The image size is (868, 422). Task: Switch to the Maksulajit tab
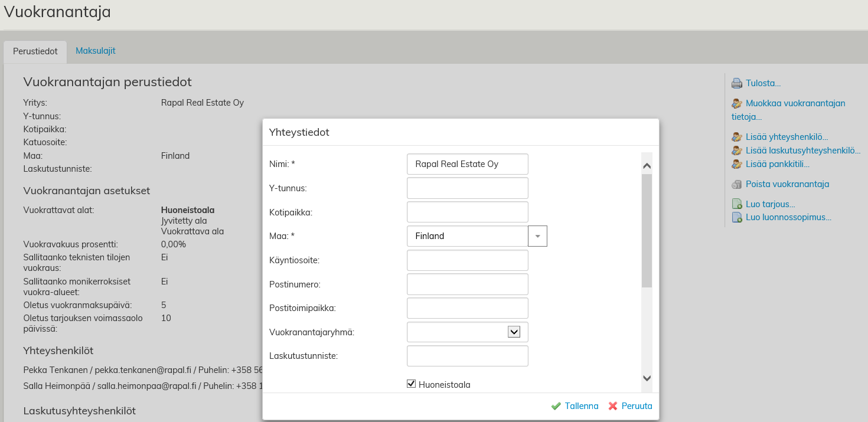tap(95, 51)
